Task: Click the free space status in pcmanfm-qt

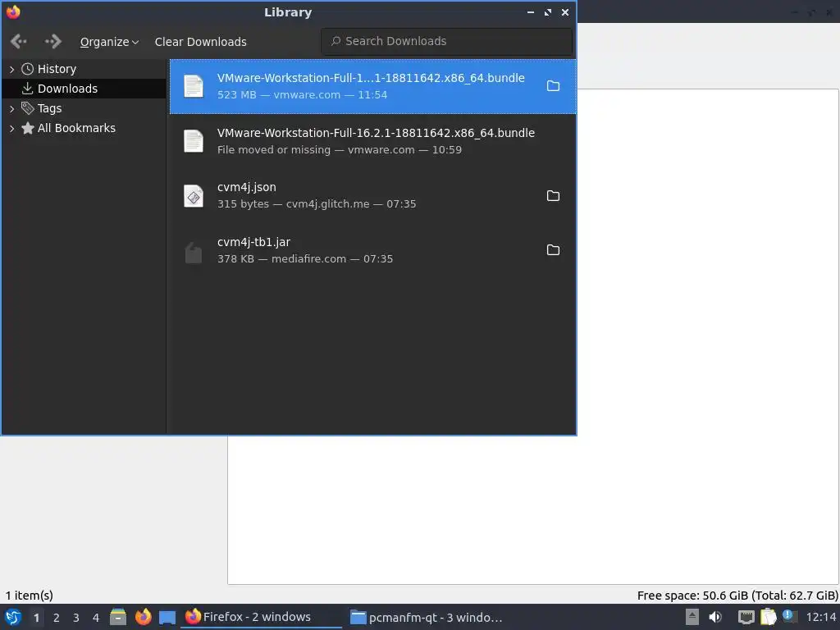Action: [x=737, y=596]
